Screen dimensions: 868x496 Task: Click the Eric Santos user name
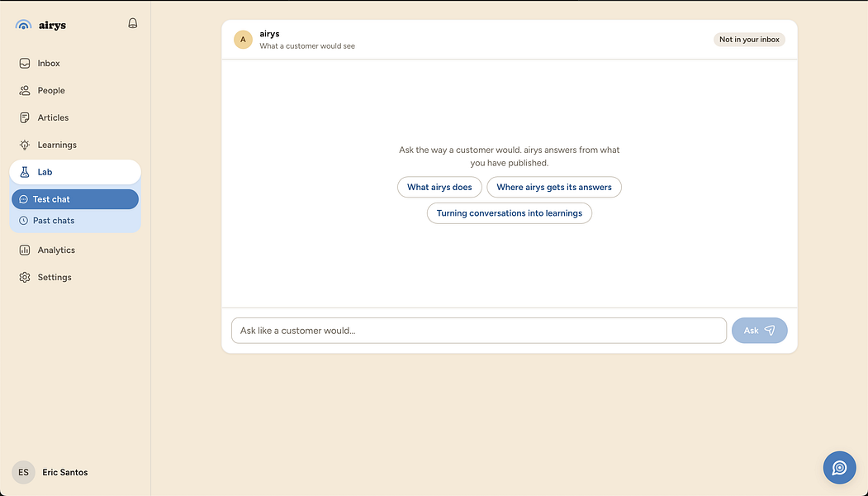(x=65, y=472)
